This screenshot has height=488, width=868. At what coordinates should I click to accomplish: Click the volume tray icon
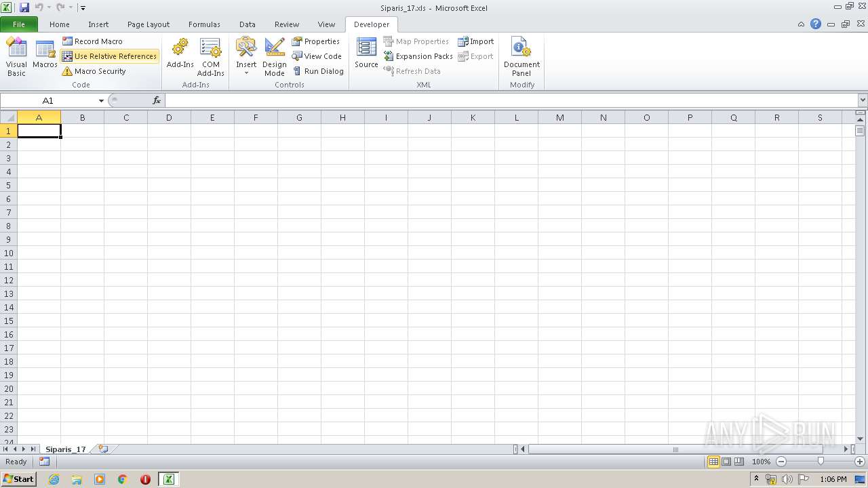click(x=787, y=479)
